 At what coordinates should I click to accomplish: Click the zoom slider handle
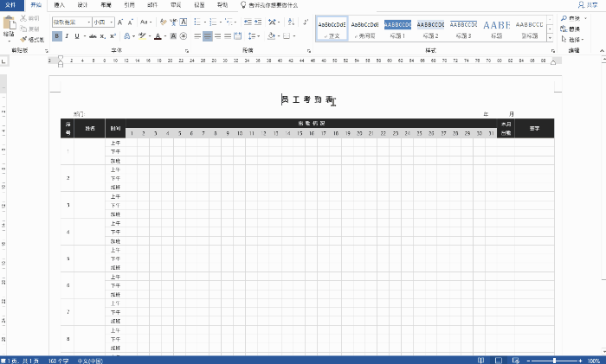click(554, 361)
